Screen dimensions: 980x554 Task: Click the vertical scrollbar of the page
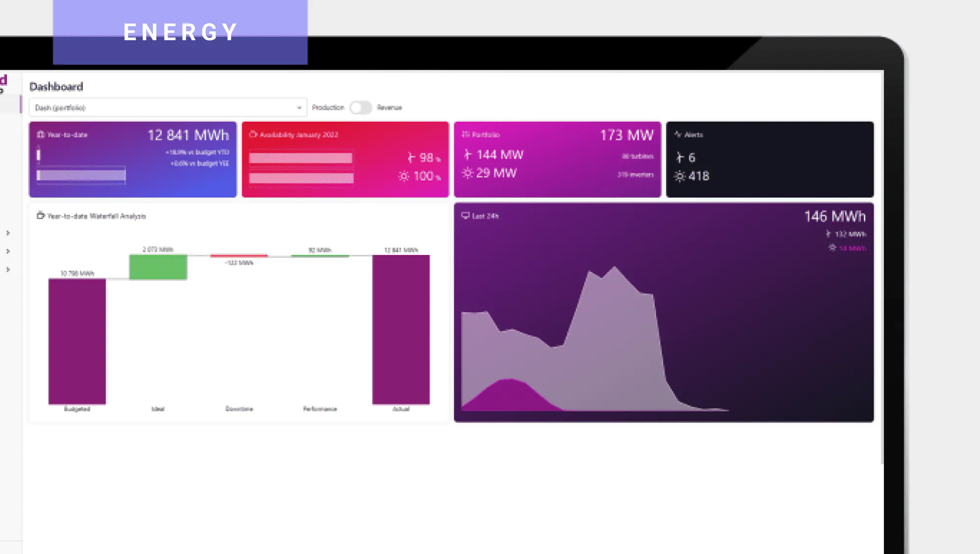coord(882,267)
